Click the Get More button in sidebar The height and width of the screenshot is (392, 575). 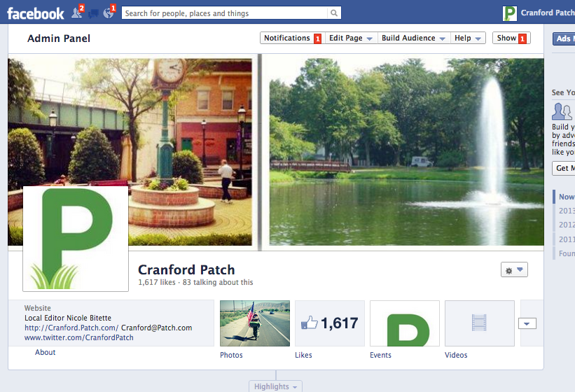[564, 168]
